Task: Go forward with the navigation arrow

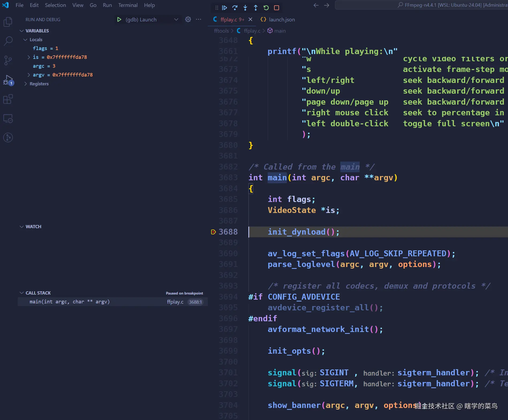Action: (326, 5)
